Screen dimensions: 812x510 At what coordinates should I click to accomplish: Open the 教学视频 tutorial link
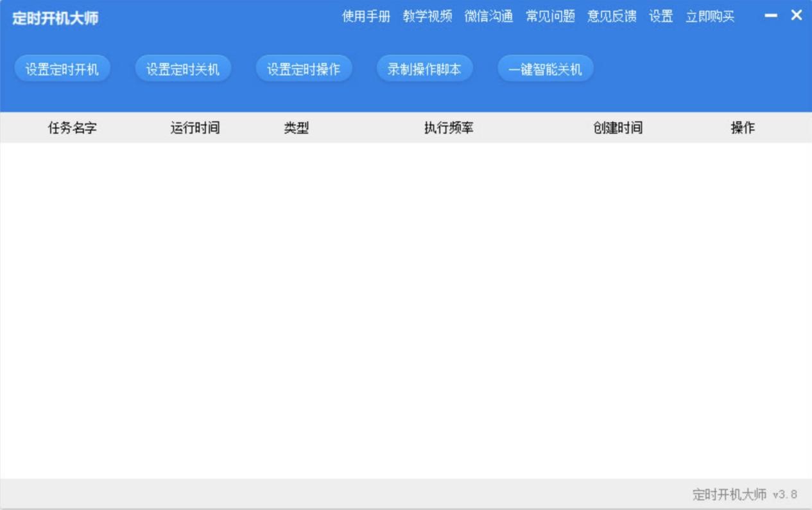point(428,17)
